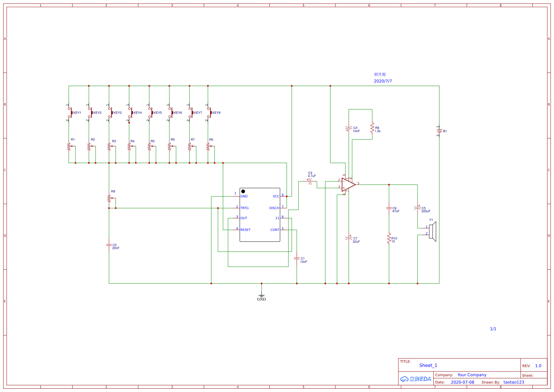Click the '22uF' value label
The height and width of the screenshot is (392, 554).
pyautogui.click(x=356, y=242)
